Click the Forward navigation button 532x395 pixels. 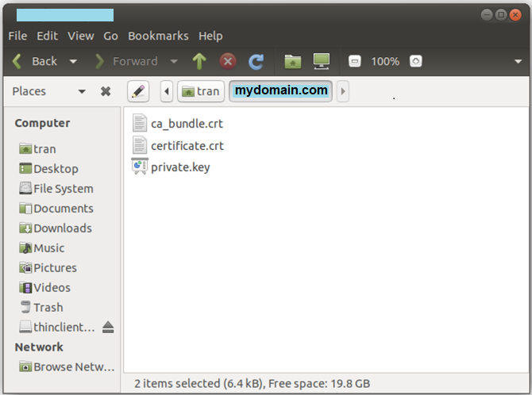[x=126, y=62]
